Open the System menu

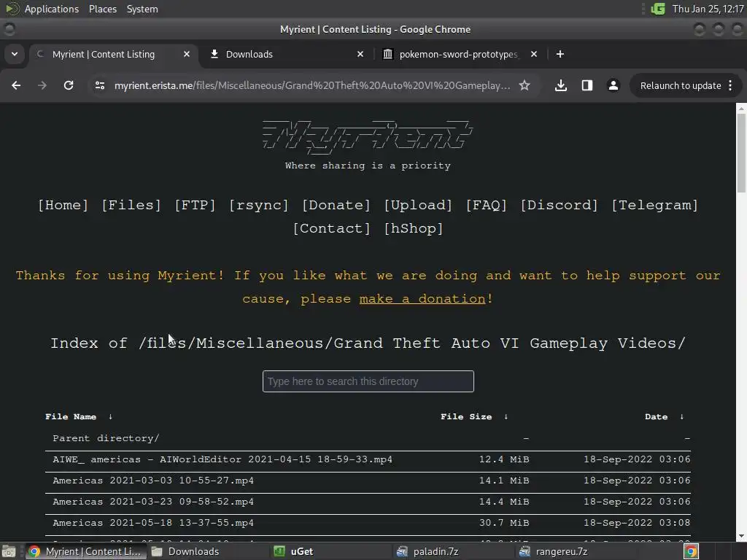click(x=142, y=9)
